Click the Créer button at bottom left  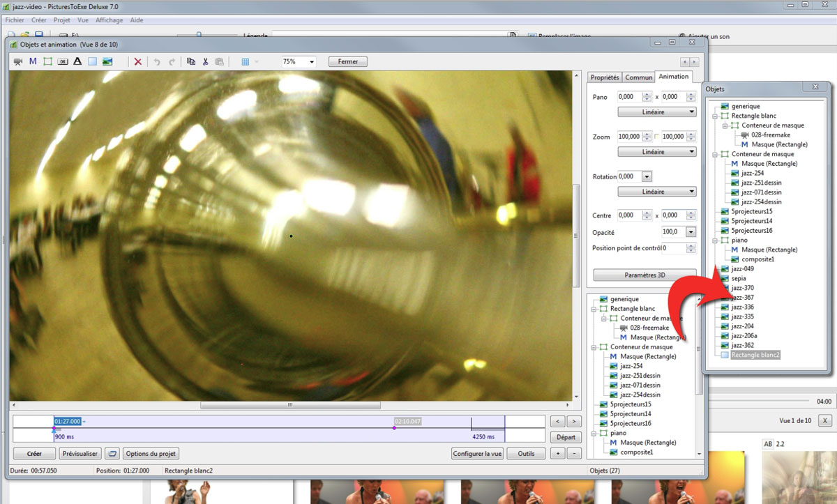35,454
